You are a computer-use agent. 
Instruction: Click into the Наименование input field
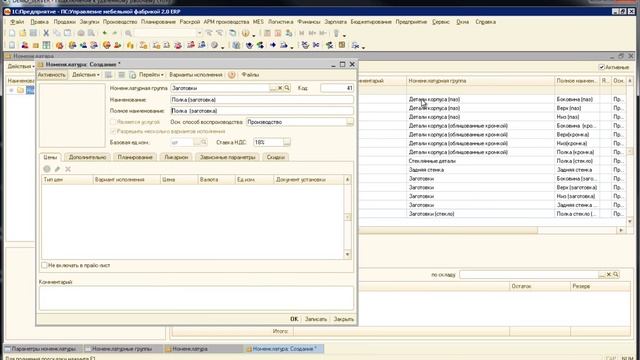point(262,100)
